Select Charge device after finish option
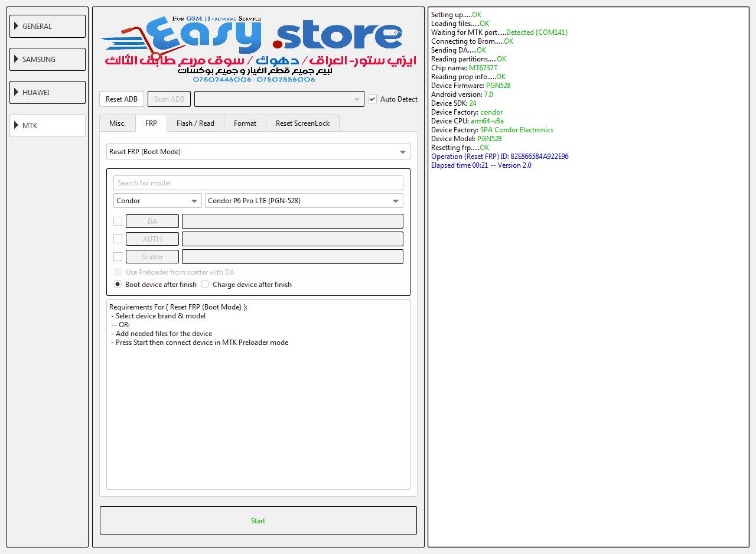Image resolution: width=756 pixels, height=554 pixels. pos(205,285)
